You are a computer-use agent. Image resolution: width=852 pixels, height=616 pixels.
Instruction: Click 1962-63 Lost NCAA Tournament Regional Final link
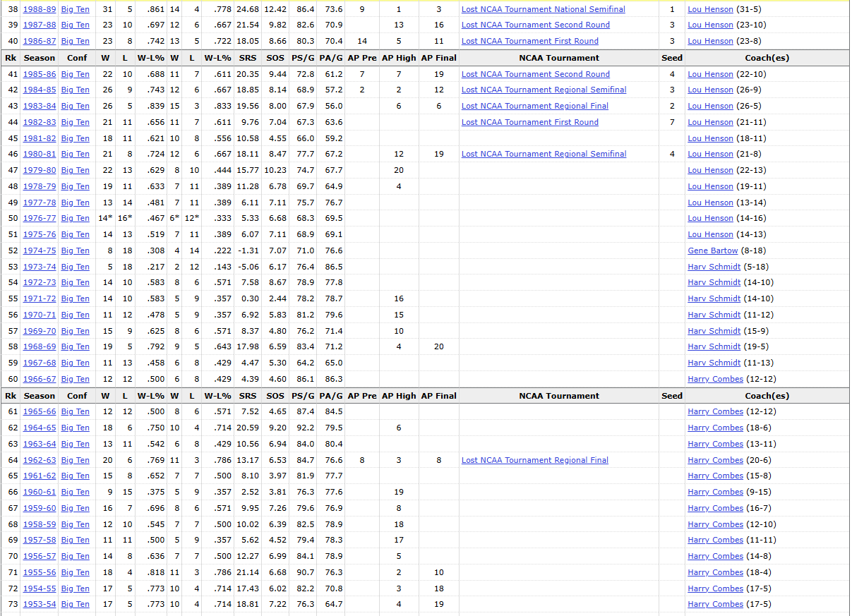pyautogui.click(x=534, y=460)
